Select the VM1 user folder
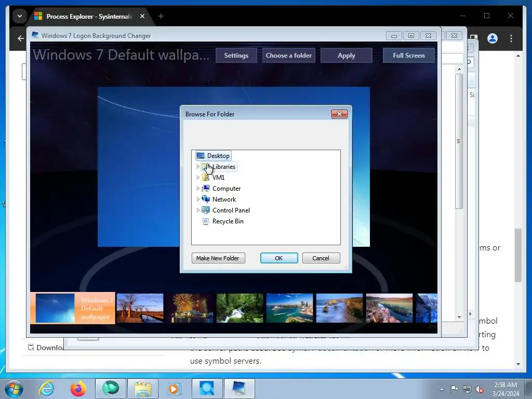This screenshot has height=399, width=532. (x=219, y=178)
